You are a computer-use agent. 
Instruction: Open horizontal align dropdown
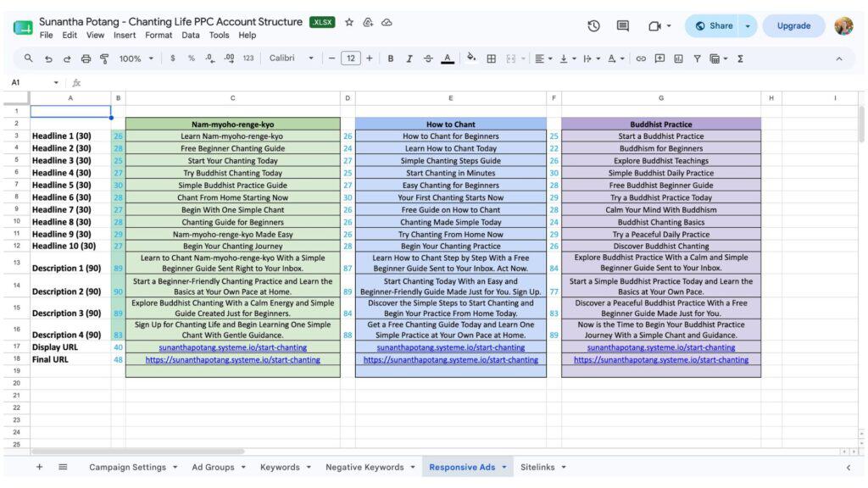tap(543, 58)
